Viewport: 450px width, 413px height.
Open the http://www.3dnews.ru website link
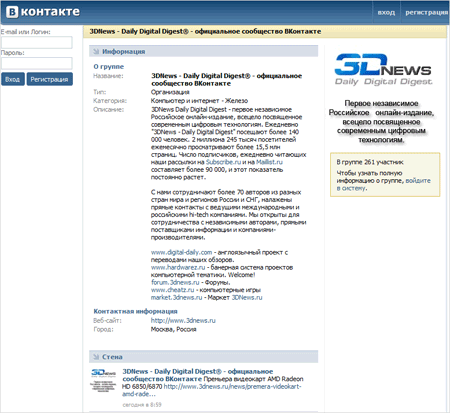pos(183,320)
